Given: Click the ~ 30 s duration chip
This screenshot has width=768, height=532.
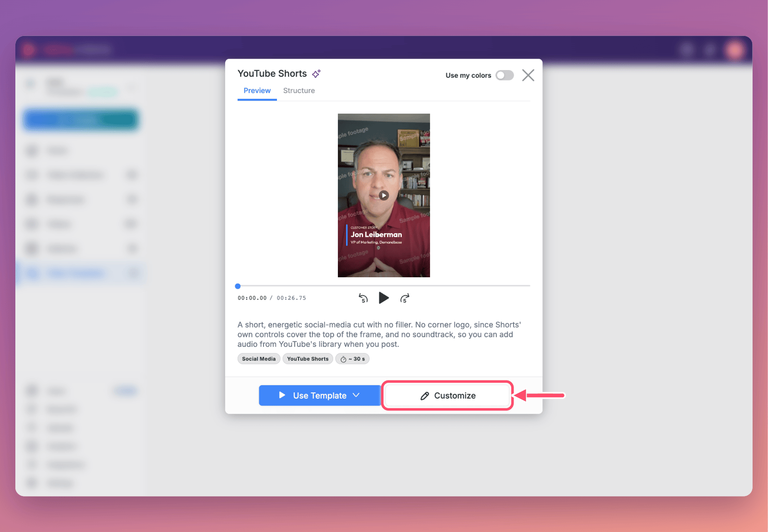Looking at the screenshot, I should coord(352,359).
